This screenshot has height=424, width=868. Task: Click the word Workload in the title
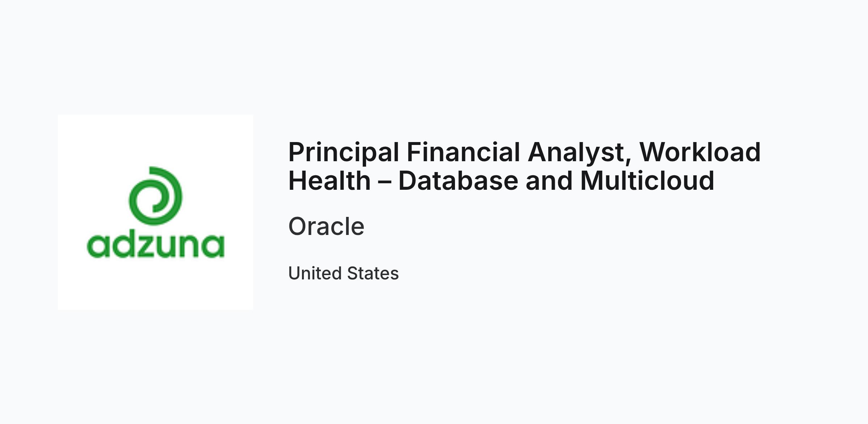pyautogui.click(x=700, y=152)
